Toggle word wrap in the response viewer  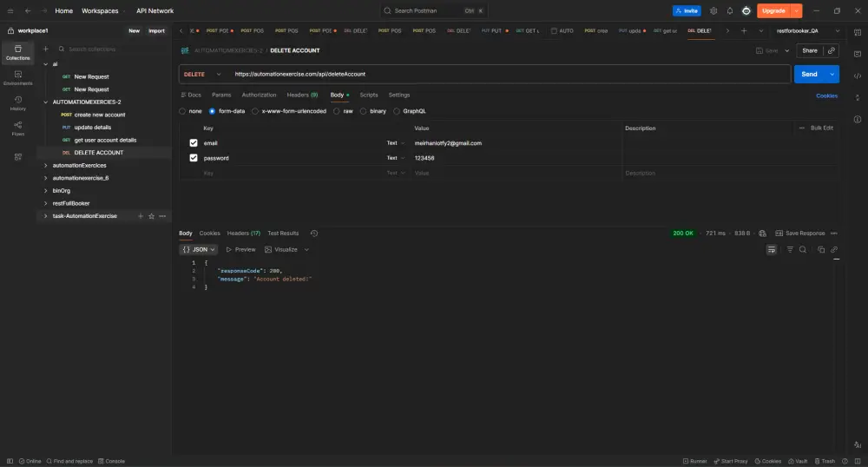pos(772,249)
